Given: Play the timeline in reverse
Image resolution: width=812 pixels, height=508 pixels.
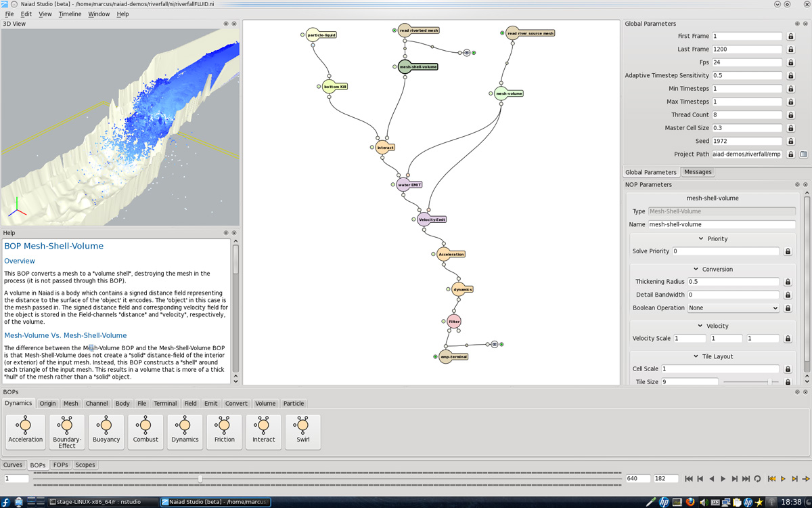Looking at the screenshot, I should (712, 479).
